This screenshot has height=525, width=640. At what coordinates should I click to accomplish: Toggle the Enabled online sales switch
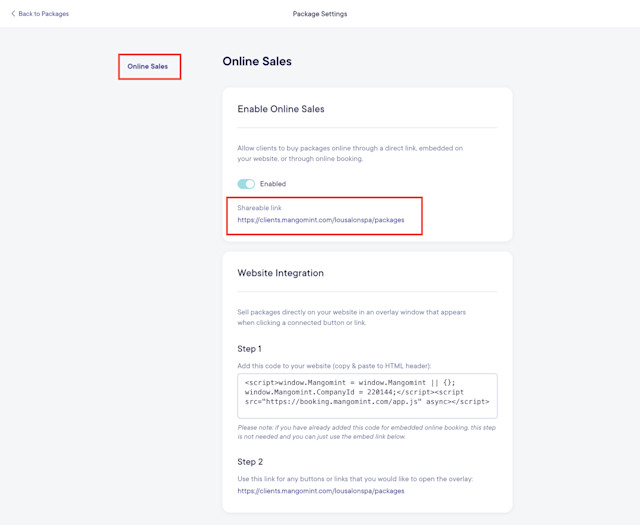pyautogui.click(x=246, y=184)
